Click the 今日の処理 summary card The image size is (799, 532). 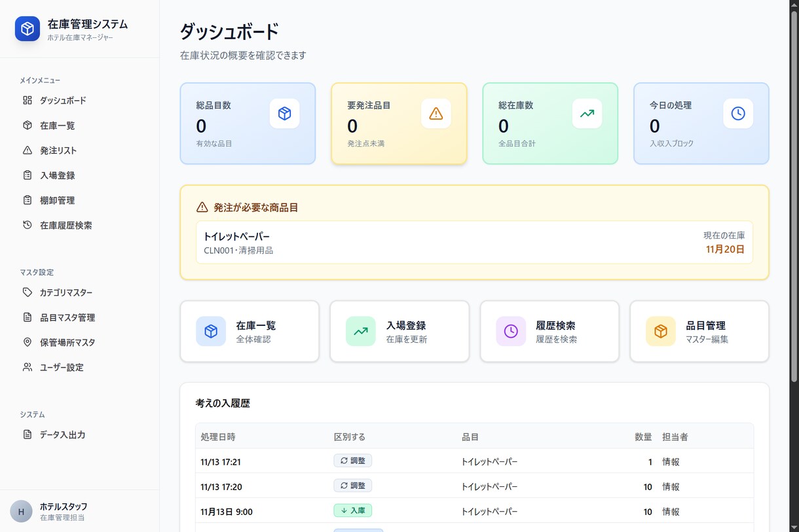[701, 123]
